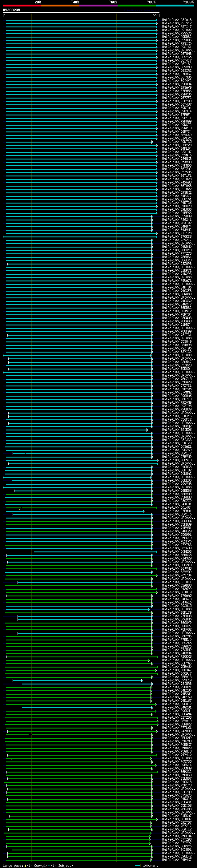Select label UniRef100_B7FH56

click(177, 91)
